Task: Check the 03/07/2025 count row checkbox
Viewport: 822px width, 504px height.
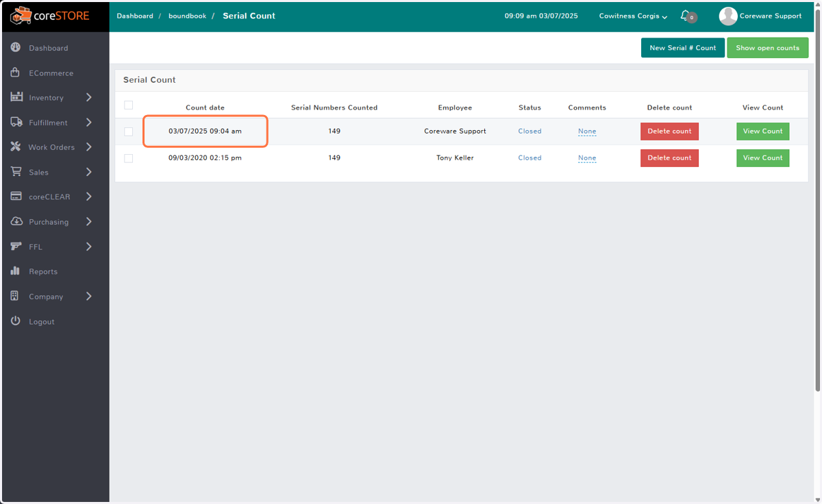Action: [x=129, y=131]
